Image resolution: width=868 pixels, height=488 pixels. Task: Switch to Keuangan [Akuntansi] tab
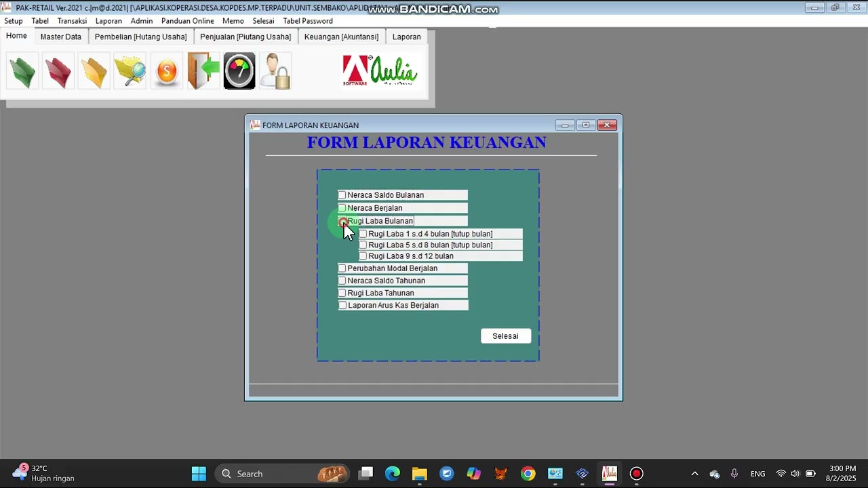click(x=342, y=37)
